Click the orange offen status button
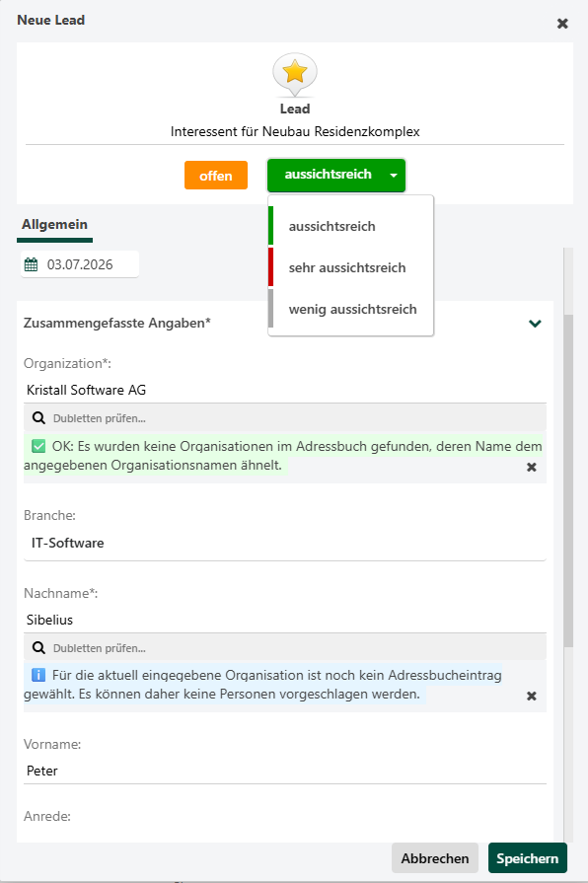The height and width of the screenshot is (883, 588). pyautogui.click(x=216, y=176)
